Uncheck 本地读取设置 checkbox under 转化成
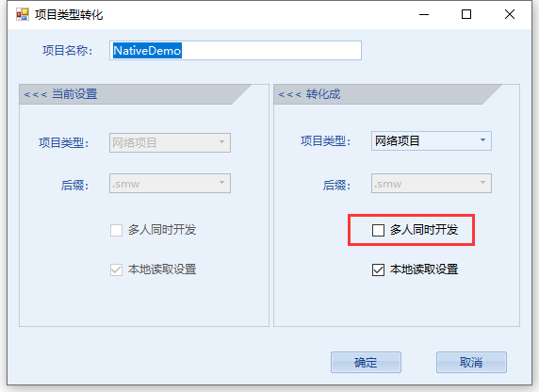The width and height of the screenshot is (539, 392). point(378,269)
